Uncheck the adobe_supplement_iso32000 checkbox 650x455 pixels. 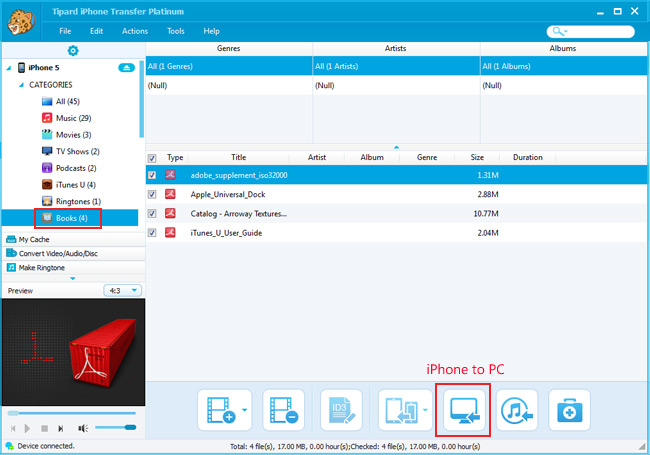click(x=152, y=175)
